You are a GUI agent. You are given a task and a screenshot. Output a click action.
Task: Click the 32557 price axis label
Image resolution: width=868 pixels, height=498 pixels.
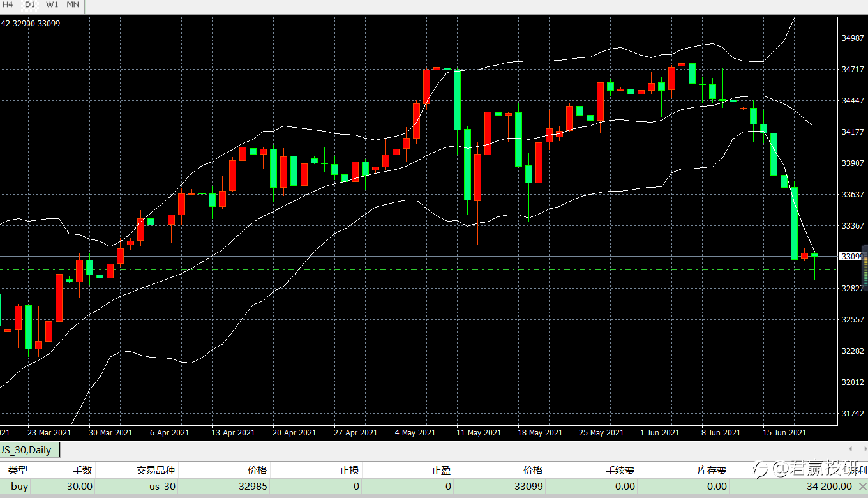click(x=853, y=320)
